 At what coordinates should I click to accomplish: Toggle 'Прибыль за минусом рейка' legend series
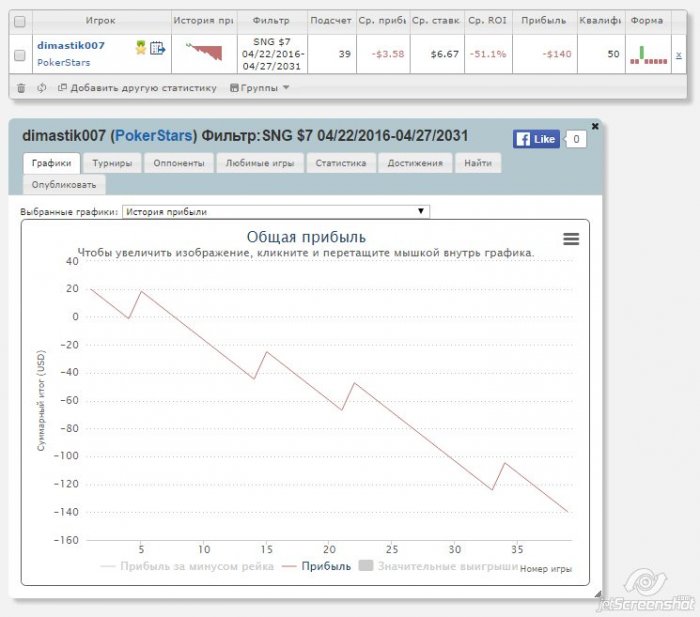tap(185, 565)
